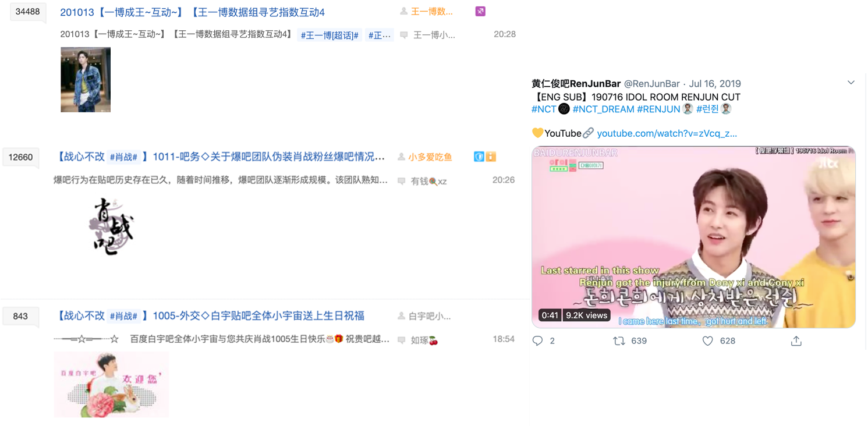Screen dimensions: 868x426
Task: Open the 肖战吧 calligraphy logo thumbnail
Action: (x=112, y=227)
